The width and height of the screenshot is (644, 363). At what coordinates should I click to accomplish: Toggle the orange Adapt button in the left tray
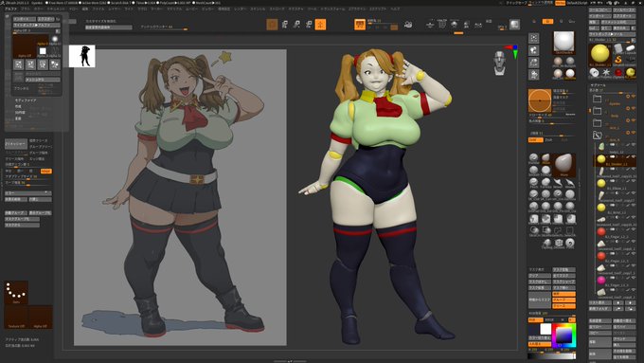(46, 171)
